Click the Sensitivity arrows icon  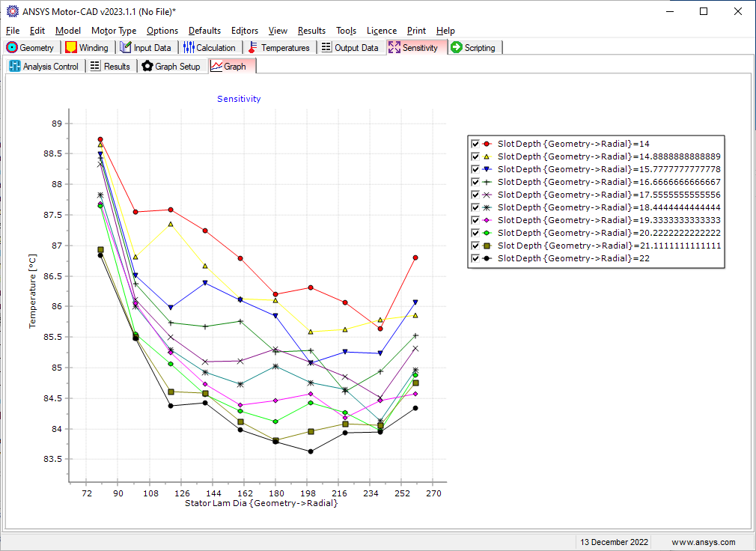coord(394,47)
